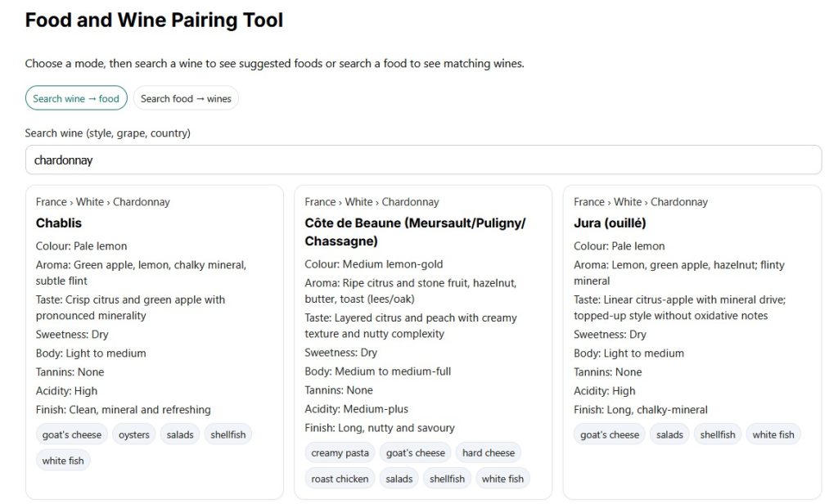Pick the 'white fish' tag on Chablis
838x504 pixels.
point(63,461)
